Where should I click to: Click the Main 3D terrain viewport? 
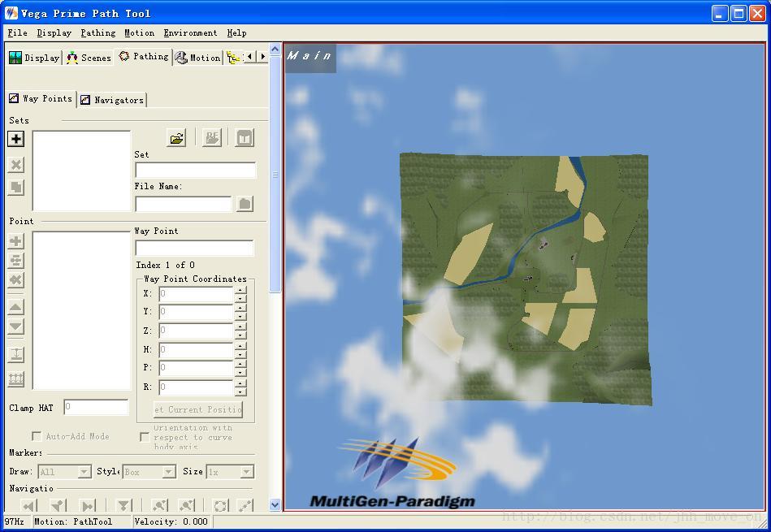[524, 277]
